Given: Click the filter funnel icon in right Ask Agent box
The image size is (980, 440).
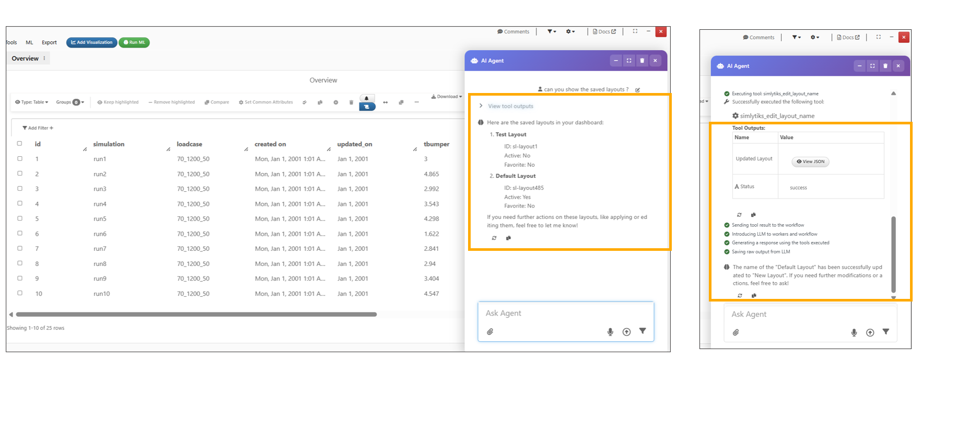Looking at the screenshot, I should pos(886,332).
